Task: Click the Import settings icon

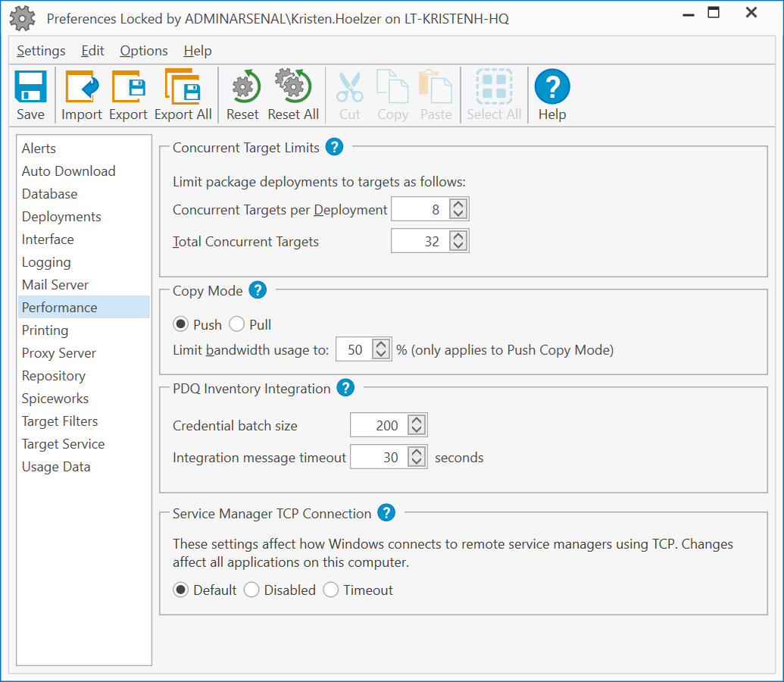Action: pos(82,88)
